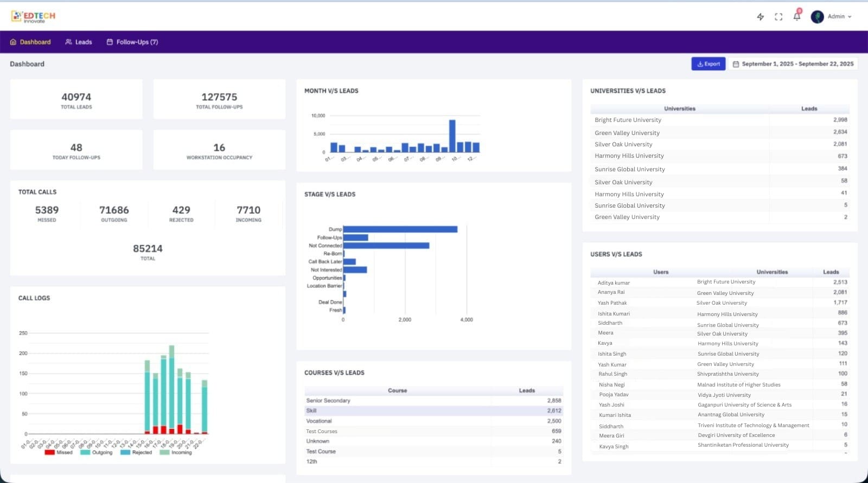Screen dimensions: 868x483
Task: Open the Follow-Ups (7) tab
Action: 137,42
